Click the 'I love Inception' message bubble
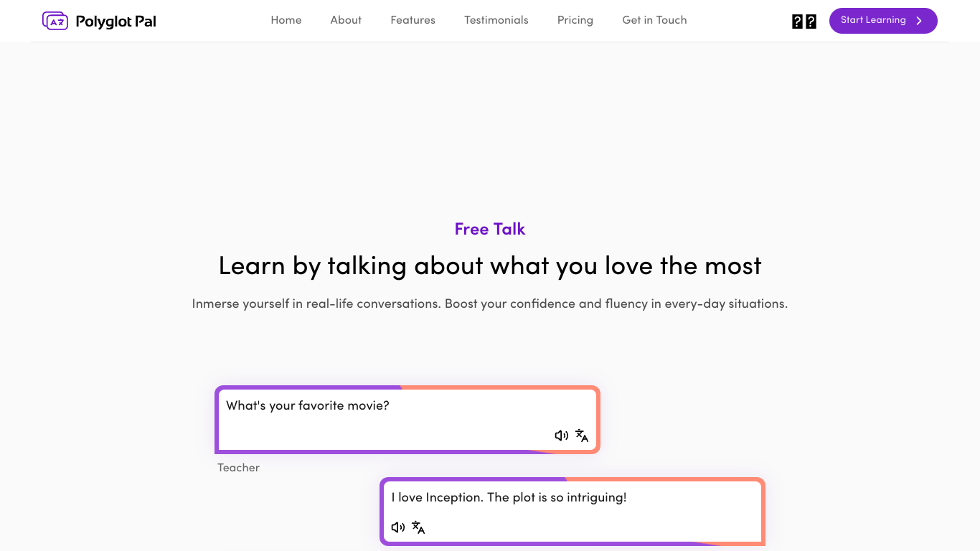This screenshot has height=551, width=980. [573, 512]
